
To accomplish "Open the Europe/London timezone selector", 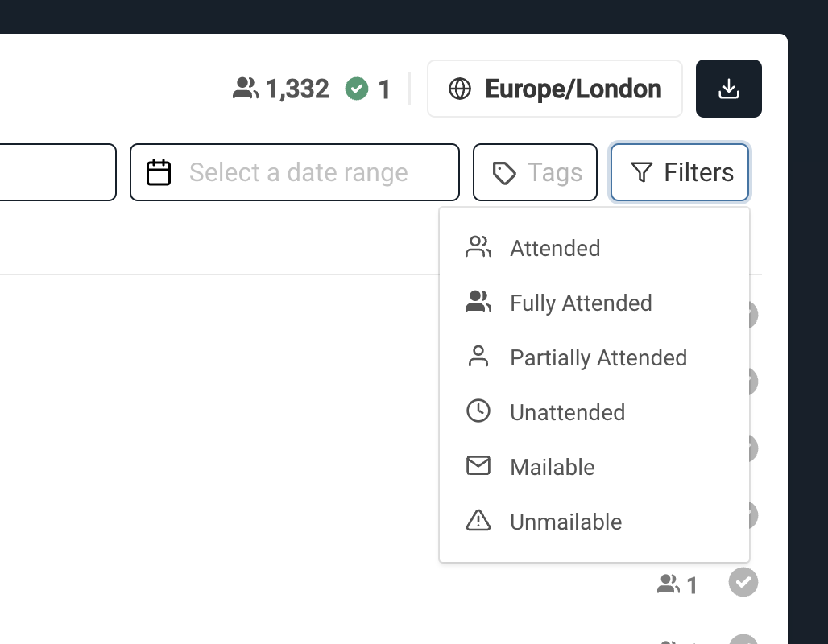I will coord(555,89).
